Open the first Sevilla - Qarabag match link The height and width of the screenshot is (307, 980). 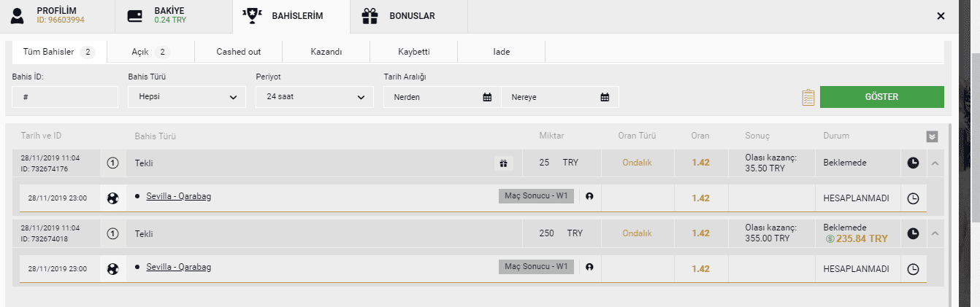179,197
